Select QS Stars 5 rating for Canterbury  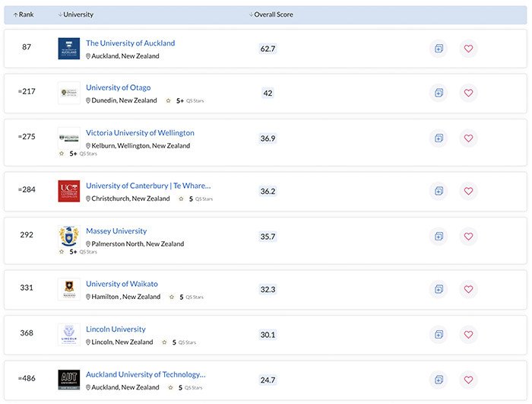tap(196, 199)
